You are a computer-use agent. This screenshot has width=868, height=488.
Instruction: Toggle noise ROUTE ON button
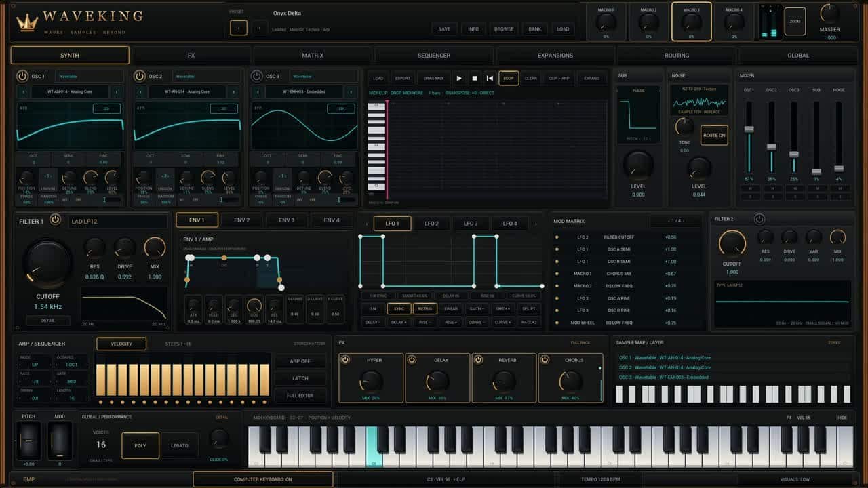click(x=714, y=135)
